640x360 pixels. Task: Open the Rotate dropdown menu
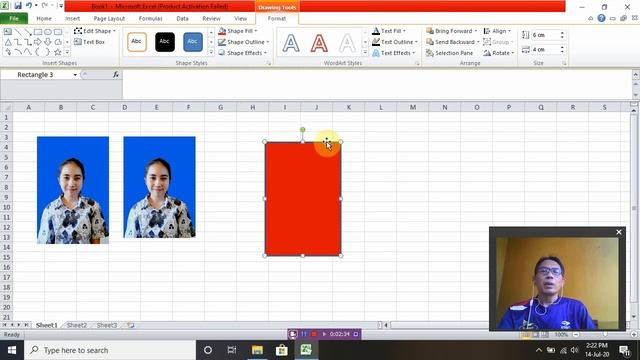tap(499, 53)
